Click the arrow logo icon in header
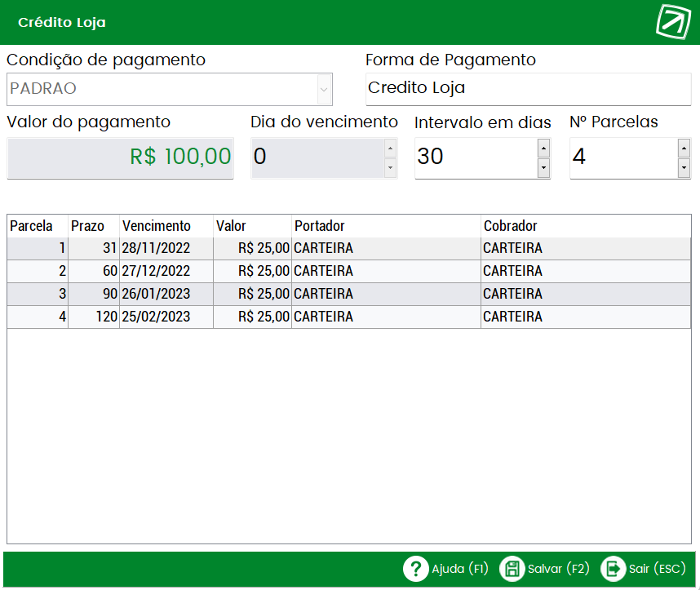This screenshot has height=590, width=700. (673, 21)
